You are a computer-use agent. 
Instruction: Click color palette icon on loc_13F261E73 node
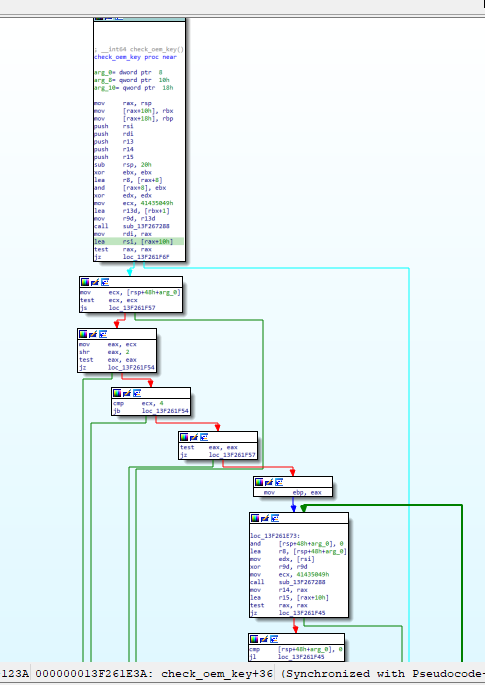[x=255, y=518]
